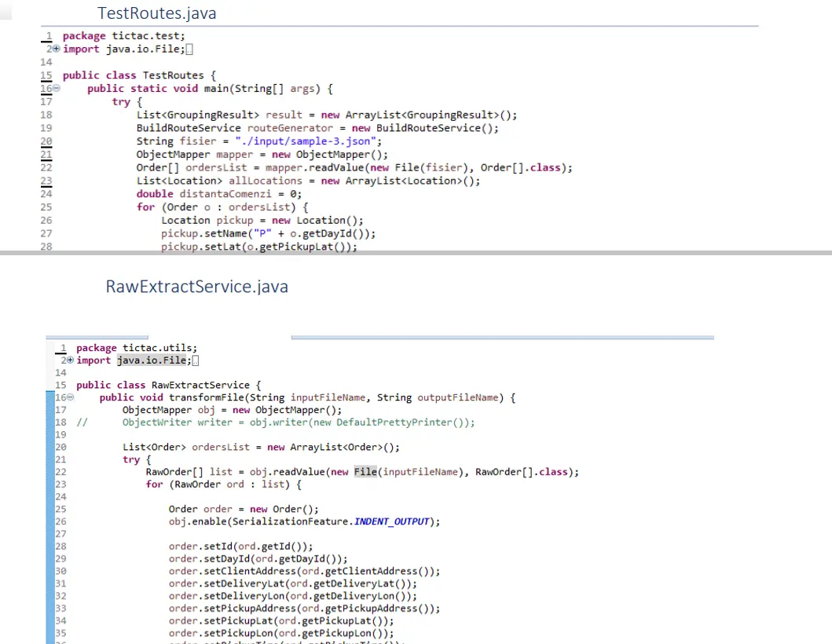Expand the folded imports in TestRoutes.java
Image resolution: width=832 pixels, height=644 pixels.
tap(57, 49)
